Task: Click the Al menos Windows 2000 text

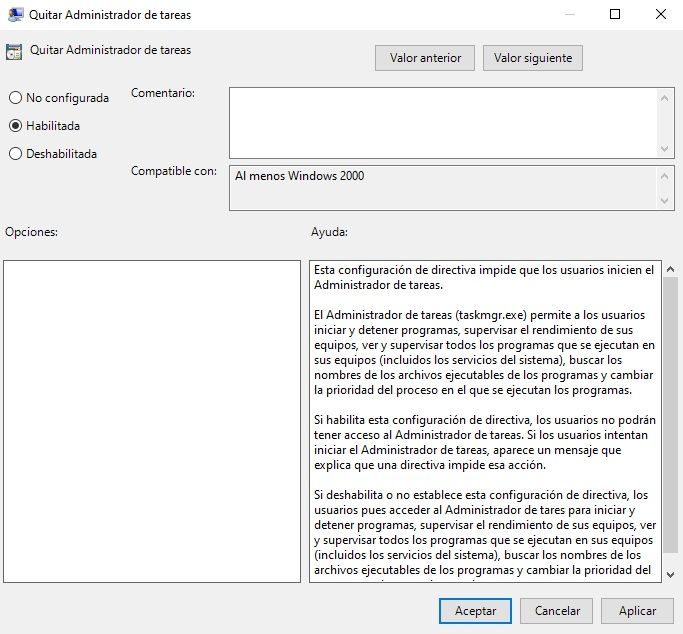Action: pyautogui.click(x=299, y=176)
